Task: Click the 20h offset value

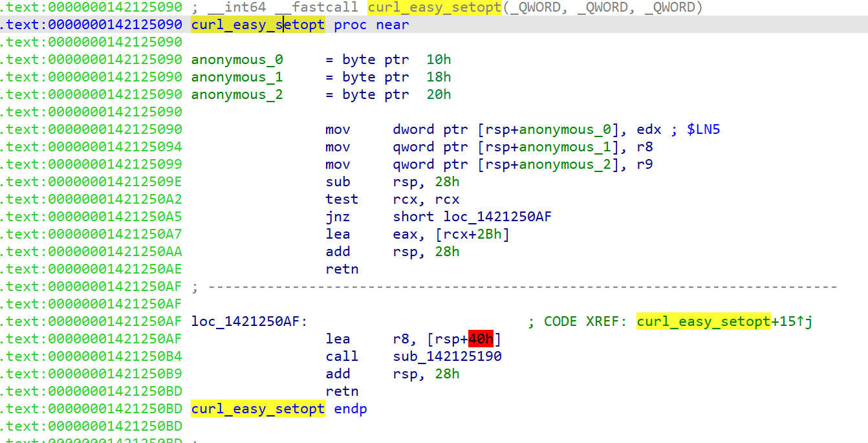Action: 439,94
